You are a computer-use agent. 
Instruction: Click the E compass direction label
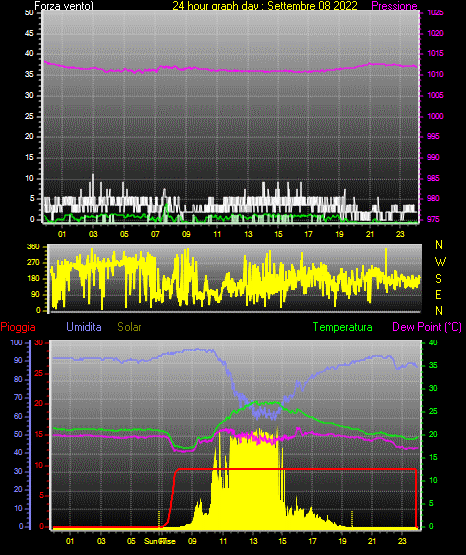(438, 294)
